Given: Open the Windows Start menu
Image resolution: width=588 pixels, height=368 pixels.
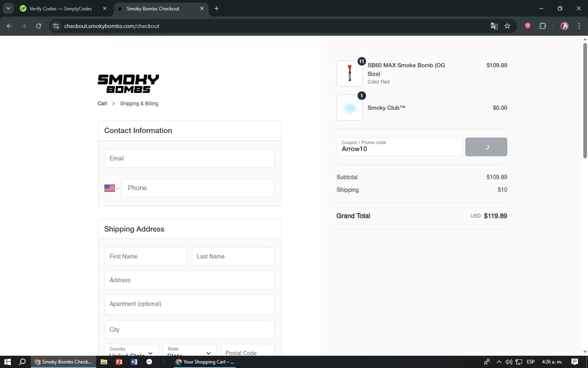Looking at the screenshot, I should click(x=7, y=362).
